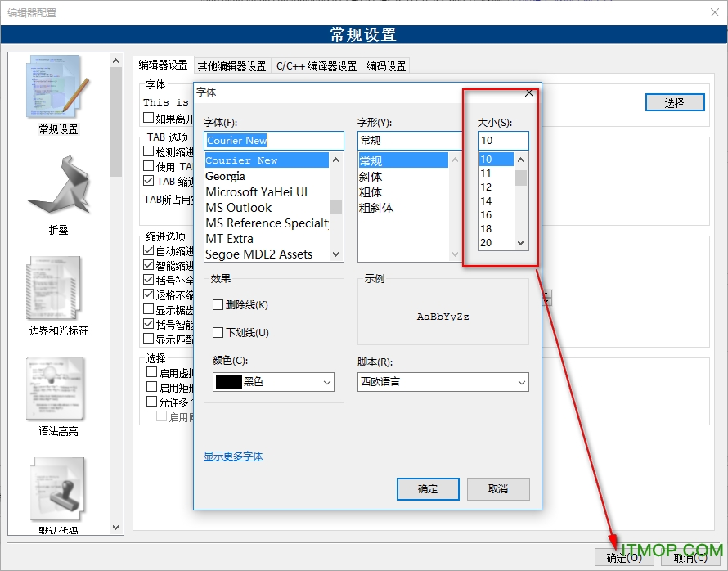
Task: Click the 大小(S) size input field
Action: 503,140
